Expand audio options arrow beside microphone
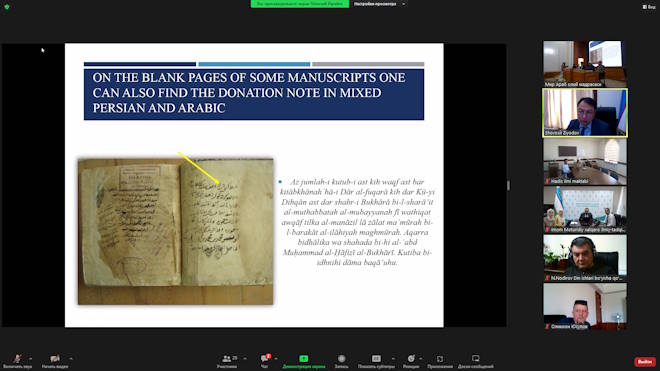The height and width of the screenshot is (371, 660). click(30, 359)
